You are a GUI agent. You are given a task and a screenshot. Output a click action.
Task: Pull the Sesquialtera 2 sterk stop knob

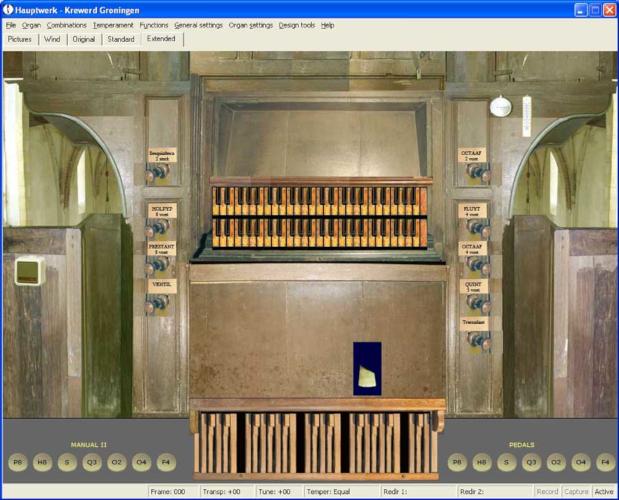[157, 173]
